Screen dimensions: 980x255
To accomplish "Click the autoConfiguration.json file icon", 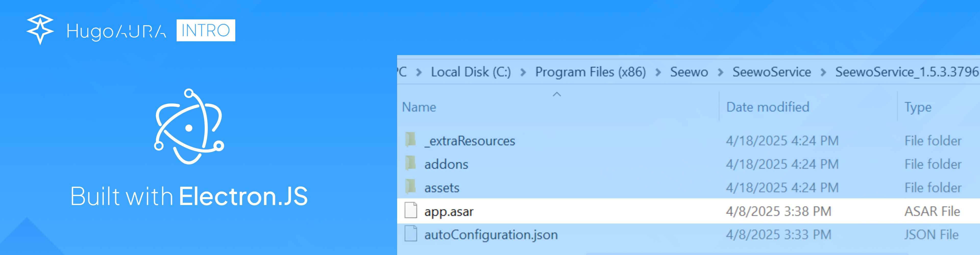I will (410, 234).
